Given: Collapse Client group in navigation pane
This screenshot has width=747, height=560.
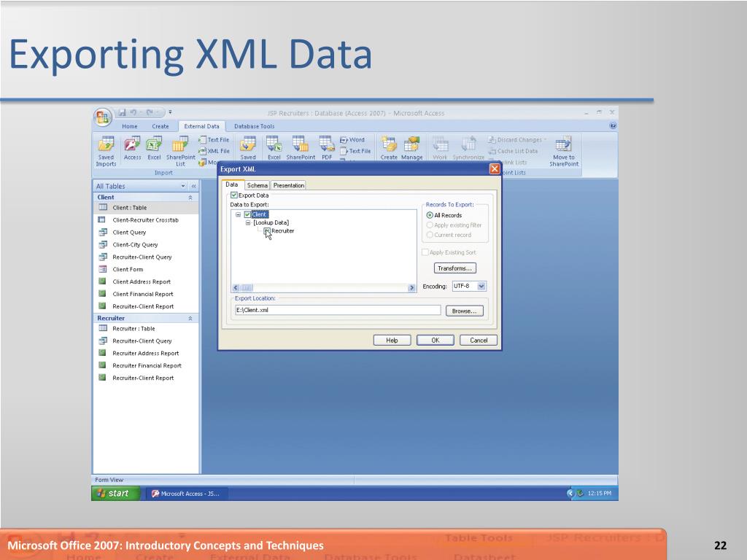Looking at the screenshot, I should pyautogui.click(x=190, y=197).
